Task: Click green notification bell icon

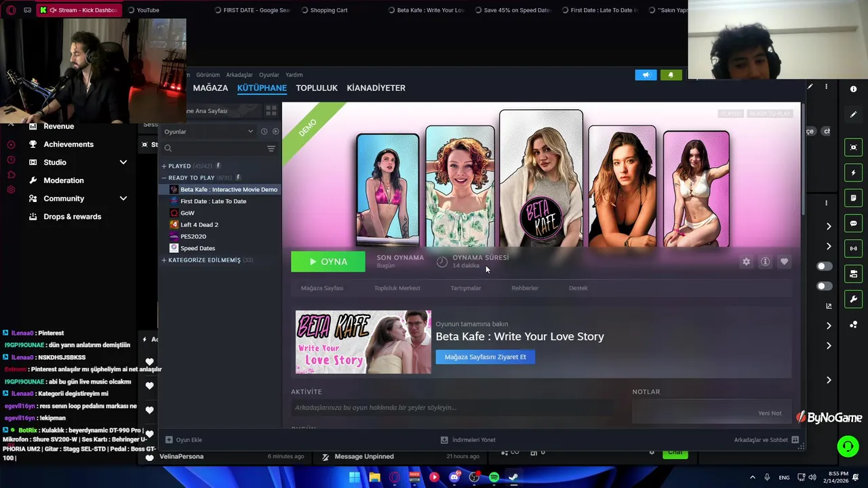Action: [671, 75]
